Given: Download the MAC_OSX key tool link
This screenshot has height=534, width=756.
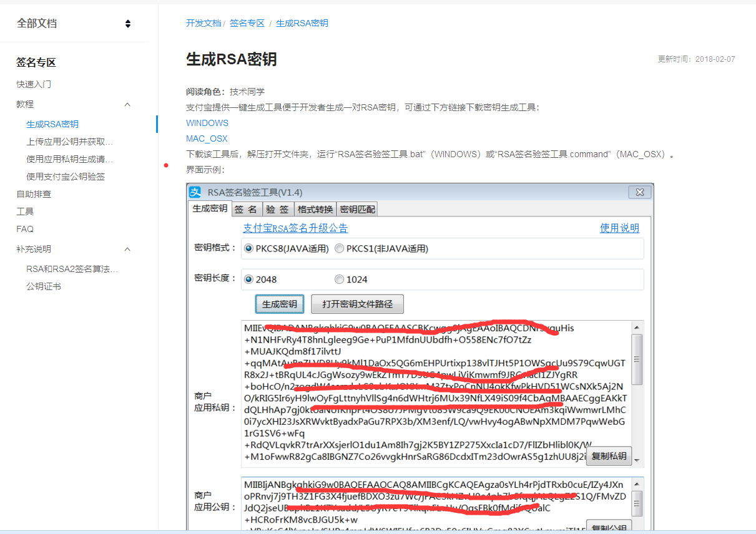Looking at the screenshot, I should click(207, 138).
